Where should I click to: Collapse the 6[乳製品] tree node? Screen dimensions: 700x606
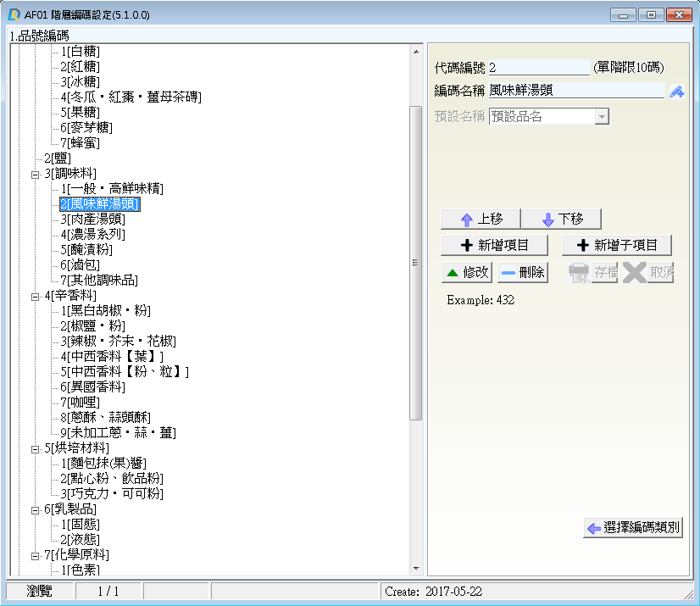click(x=36, y=510)
